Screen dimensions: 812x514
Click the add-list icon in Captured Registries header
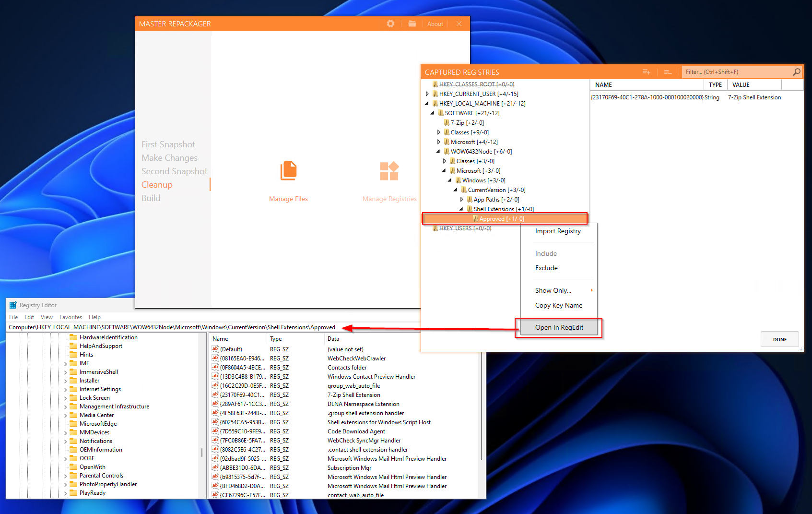click(x=646, y=72)
